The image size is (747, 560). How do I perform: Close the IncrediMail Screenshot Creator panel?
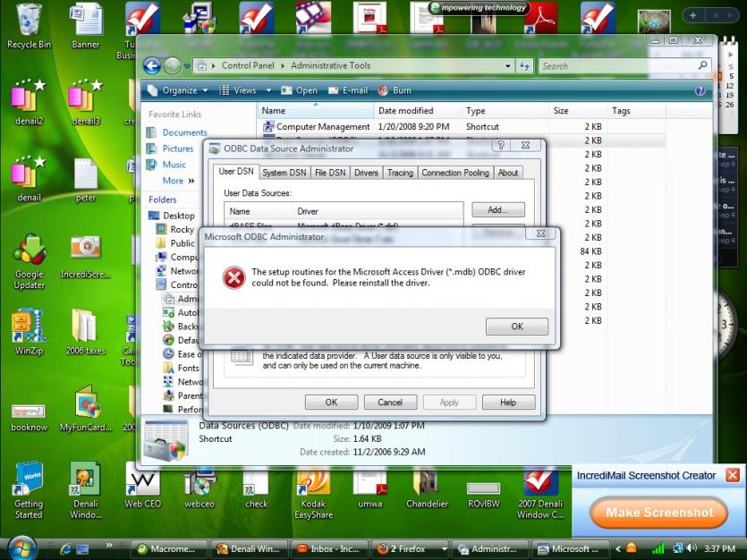732,475
